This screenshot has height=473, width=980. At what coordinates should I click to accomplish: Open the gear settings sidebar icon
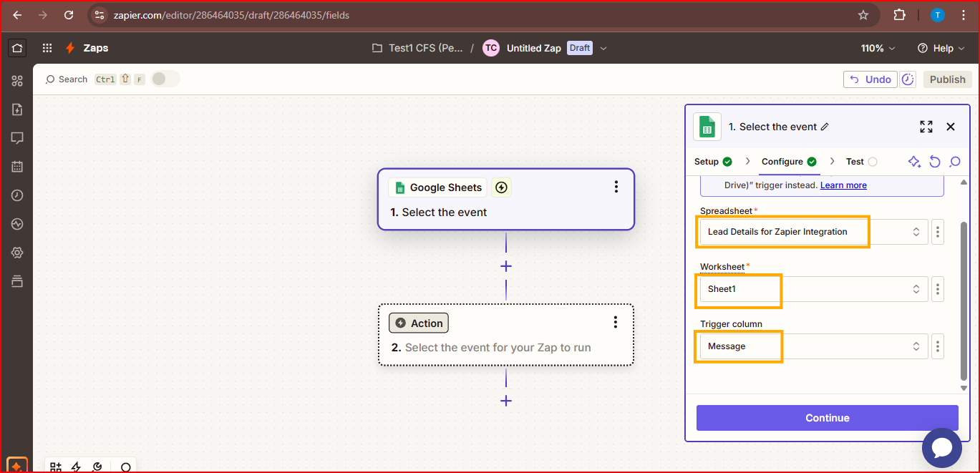17,253
